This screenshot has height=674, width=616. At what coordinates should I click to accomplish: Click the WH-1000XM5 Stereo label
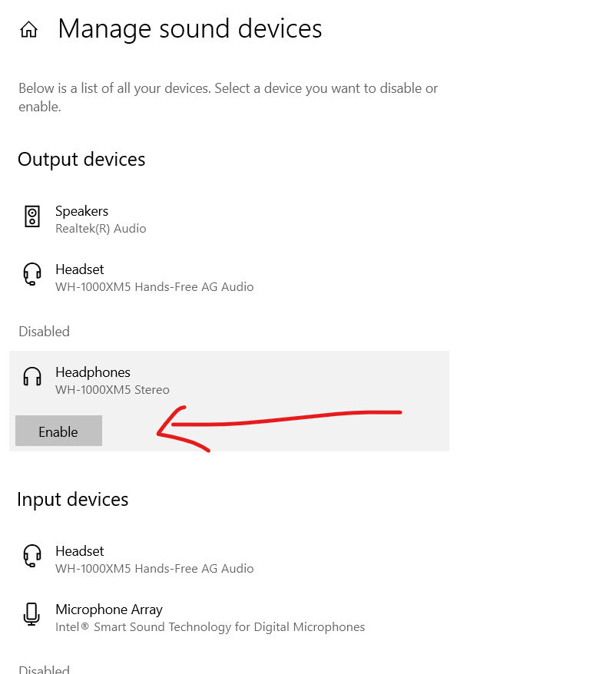112,389
